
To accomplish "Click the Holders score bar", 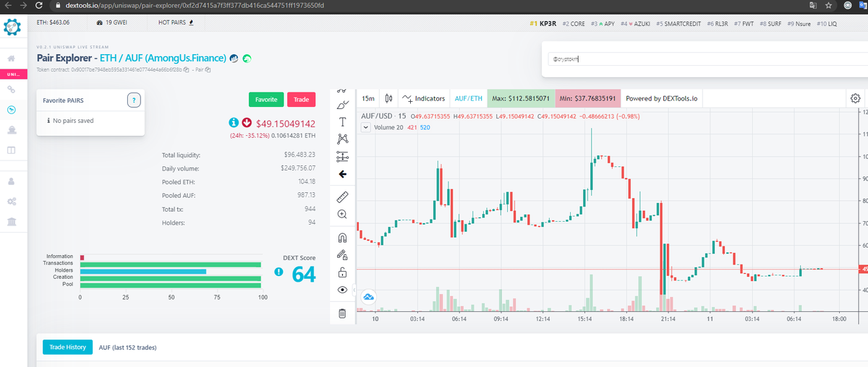I will (143, 272).
